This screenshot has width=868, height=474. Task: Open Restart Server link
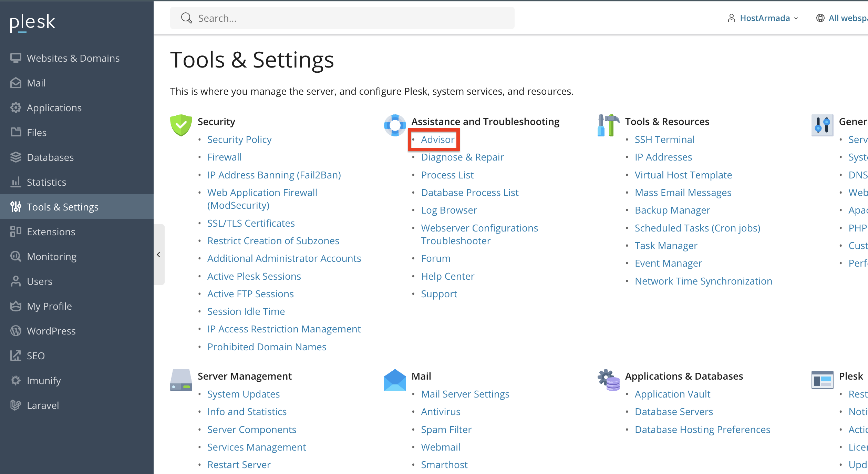(239, 465)
